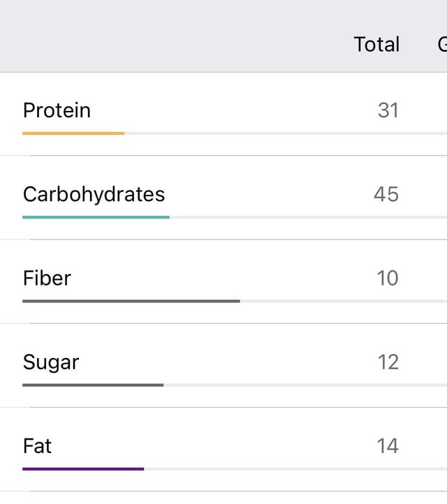This screenshot has height=504, width=447.
Task: Tap the Carbohydrates total value 45
Action: (386, 194)
